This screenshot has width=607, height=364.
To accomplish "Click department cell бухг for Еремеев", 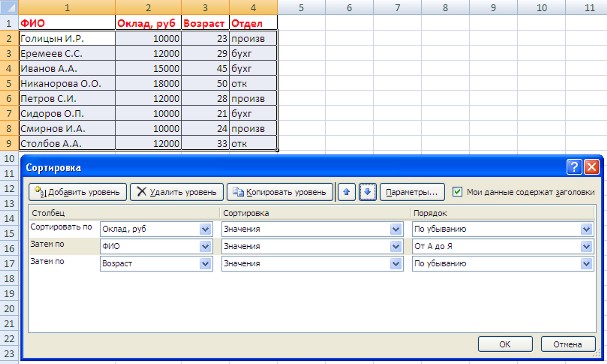I will tap(253, 53).
